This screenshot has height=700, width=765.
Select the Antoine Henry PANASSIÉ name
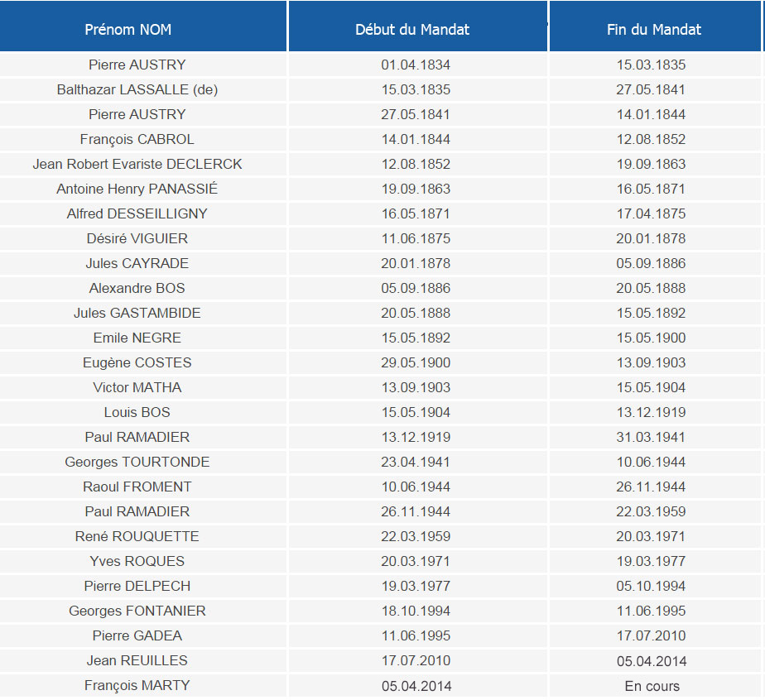(137, 189)
